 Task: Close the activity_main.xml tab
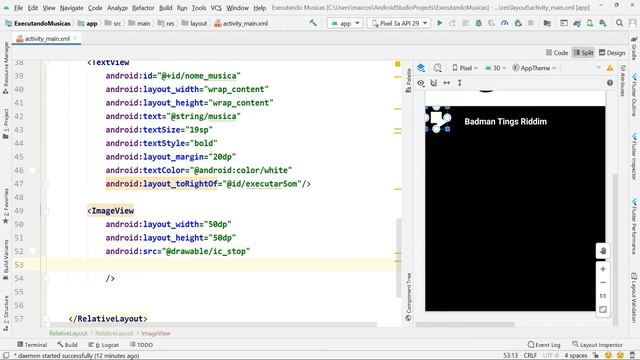(x=76, y=38)
